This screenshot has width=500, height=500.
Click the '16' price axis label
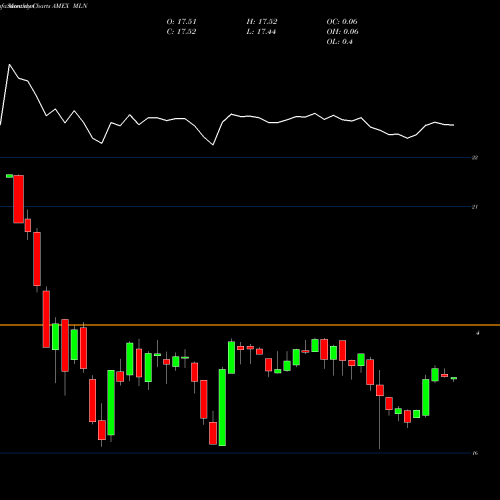pyautogui.click(x=475, y=453)
